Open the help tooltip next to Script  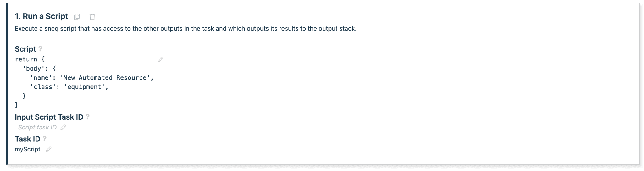click(x=40, y=49)
